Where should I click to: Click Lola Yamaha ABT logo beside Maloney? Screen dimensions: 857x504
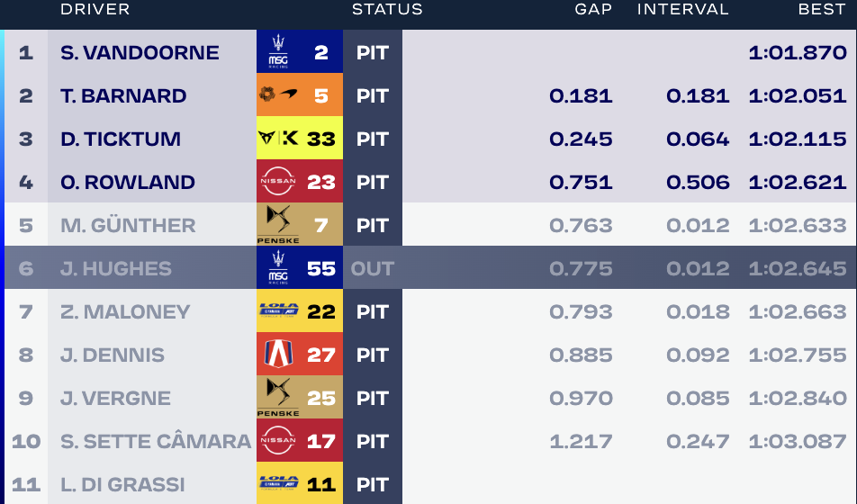point(279,310)
